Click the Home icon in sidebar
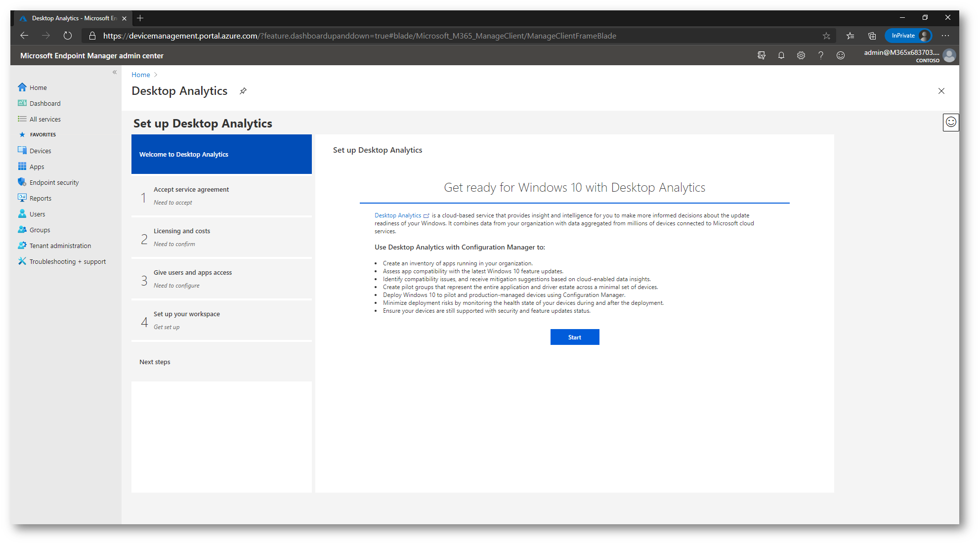 click(x=22, y=87)
